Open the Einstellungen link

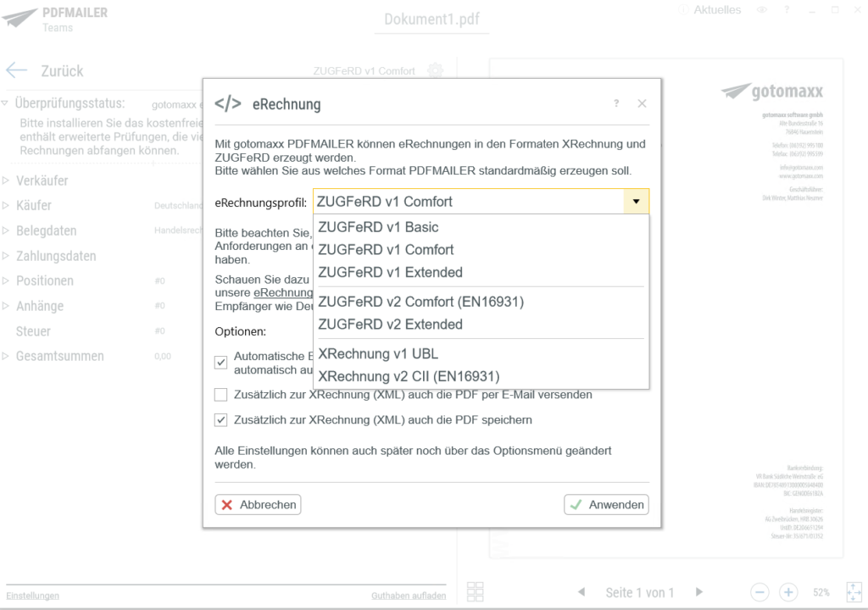pyautogui.click(x=33, y=596)
